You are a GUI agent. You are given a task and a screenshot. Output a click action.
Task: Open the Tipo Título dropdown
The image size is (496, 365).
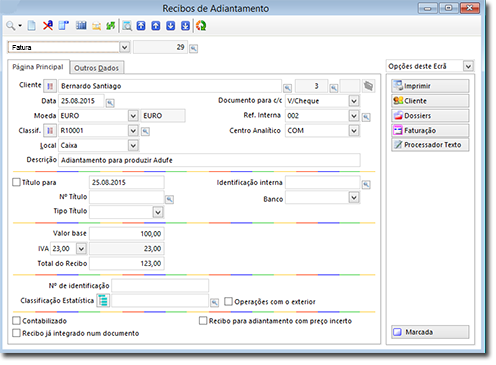click(158, 212)
